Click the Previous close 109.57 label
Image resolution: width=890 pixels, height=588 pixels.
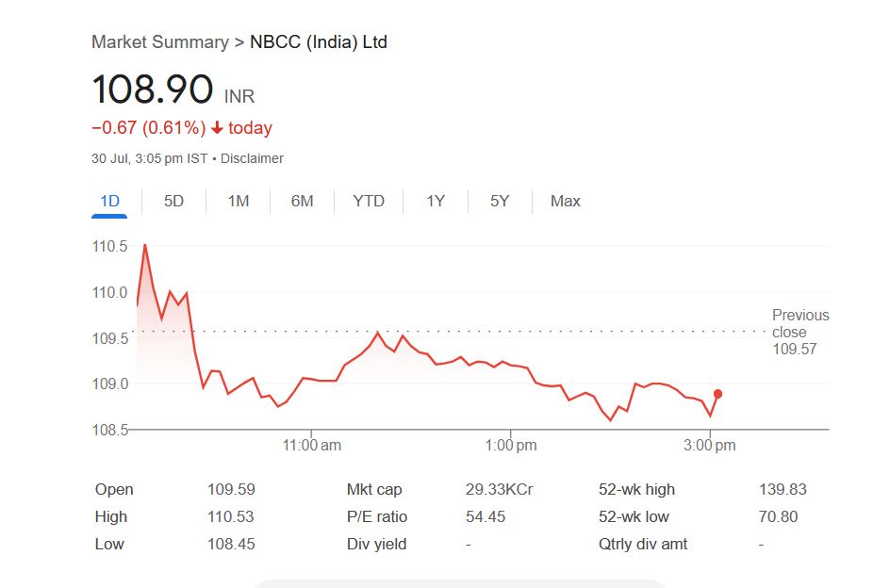(799, 332)
